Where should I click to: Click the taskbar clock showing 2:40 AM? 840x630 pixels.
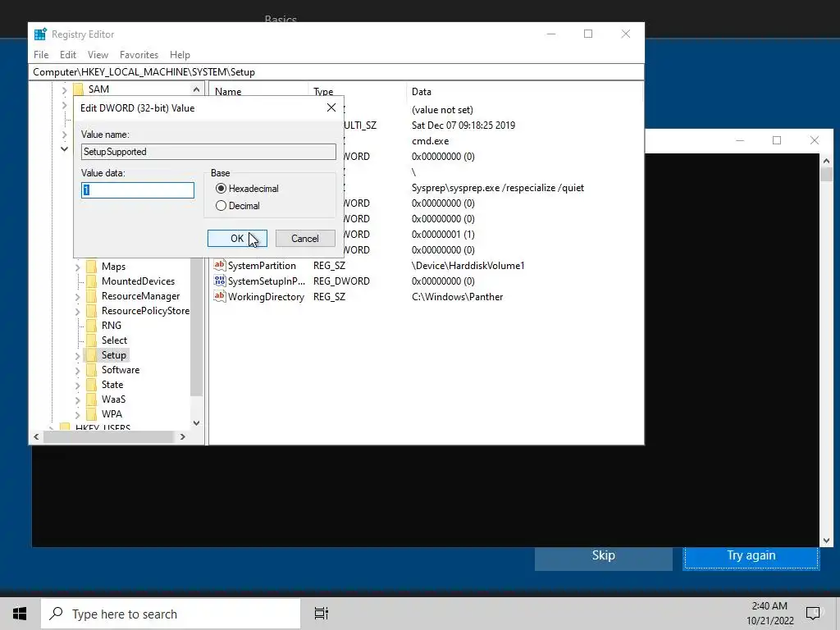point(769,614)
